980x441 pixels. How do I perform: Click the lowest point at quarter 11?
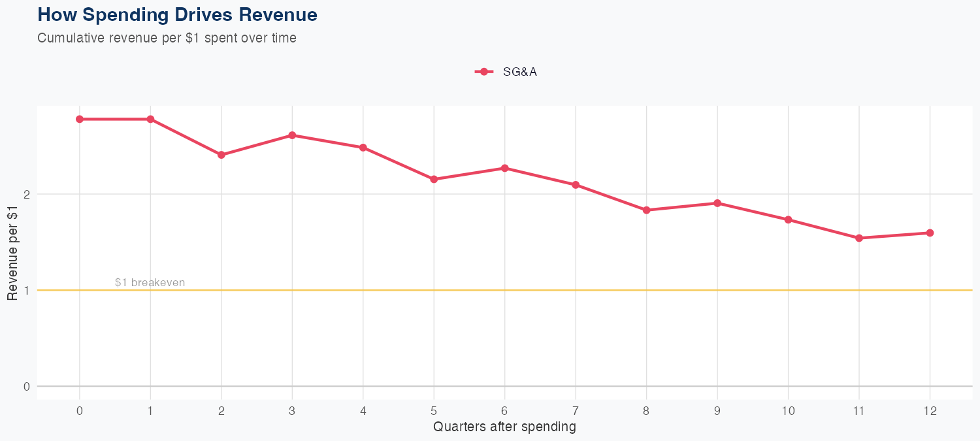click(x=859, y=238)
